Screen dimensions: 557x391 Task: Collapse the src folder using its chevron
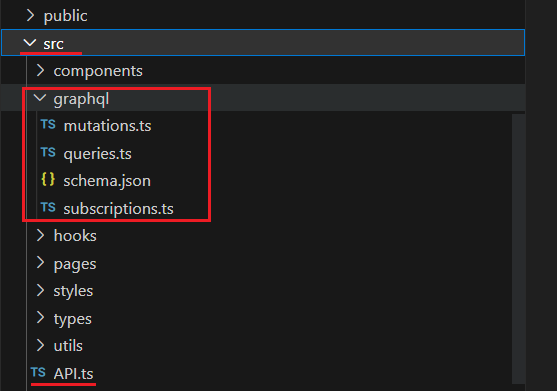[30, 43]
